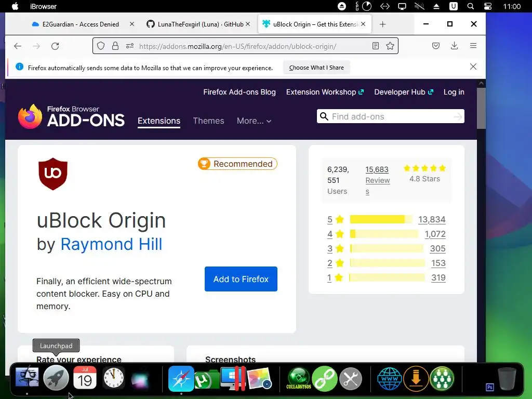
Task: Open Clock app in dock
Action: click(x=114, y=378)
